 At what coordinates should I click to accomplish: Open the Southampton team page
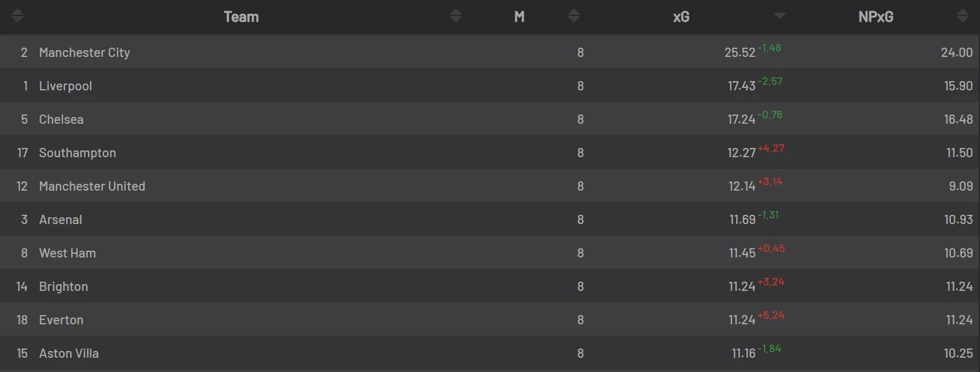pyautogui.click(x=77, y=153)
